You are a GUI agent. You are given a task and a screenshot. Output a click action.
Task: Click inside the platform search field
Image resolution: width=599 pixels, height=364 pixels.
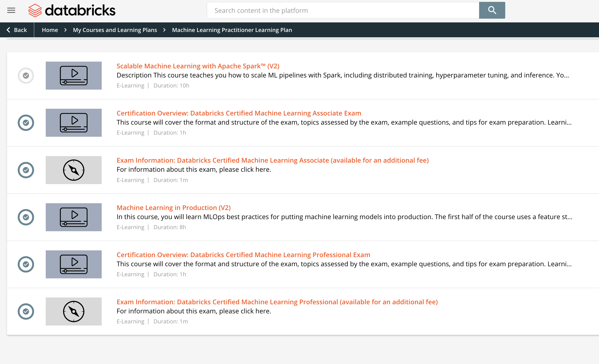tap(340, 10)
